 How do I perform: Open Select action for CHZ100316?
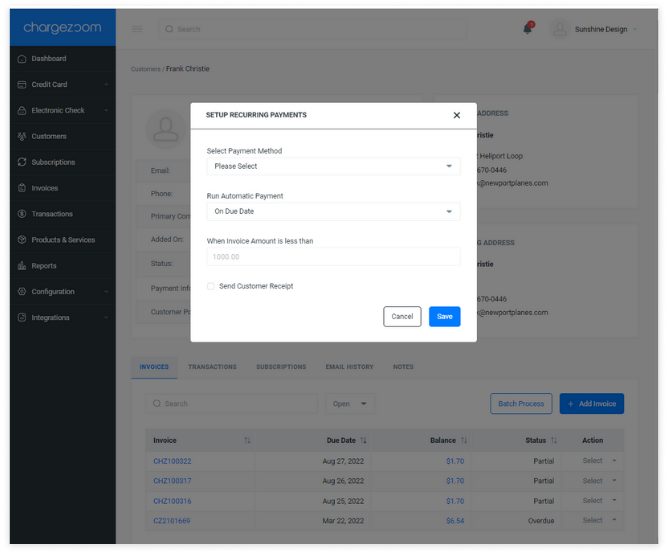599,501
